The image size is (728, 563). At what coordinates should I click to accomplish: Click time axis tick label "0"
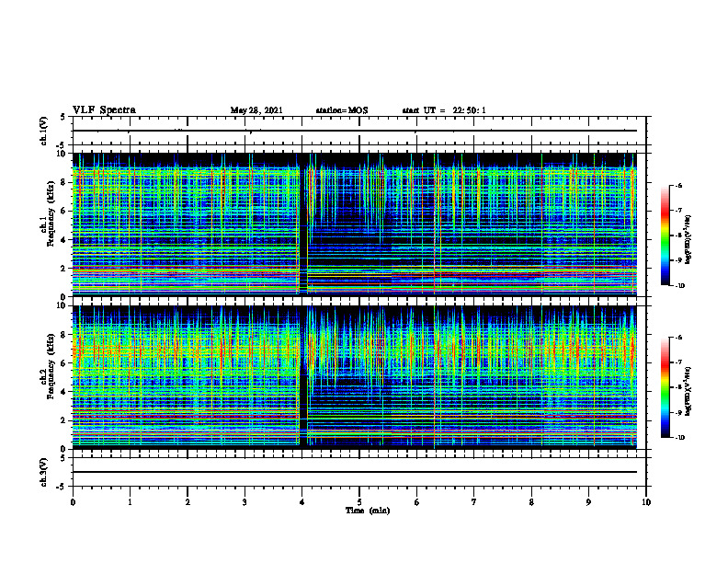click(73, 502)
